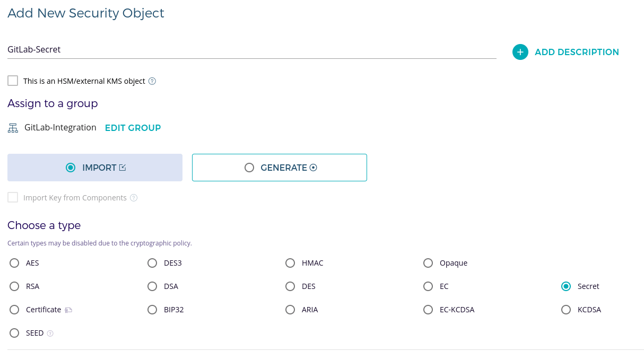Click the help icon beside HSM/external KMS object

point(152,81)
